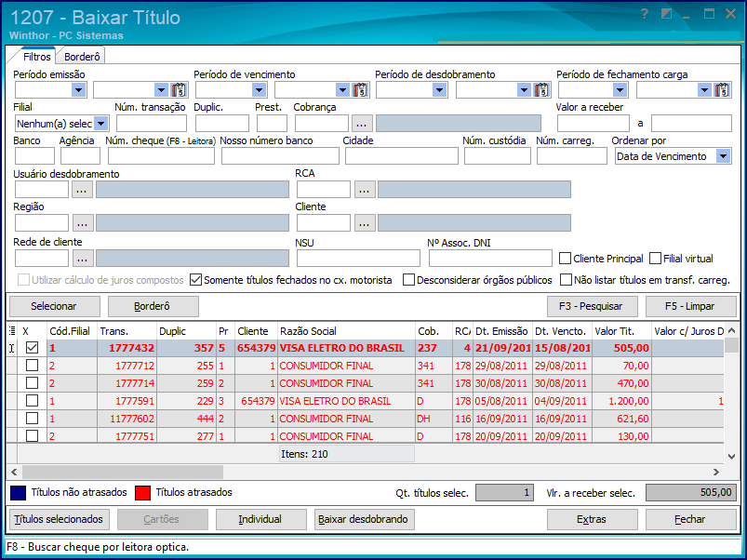Screen dimensions: 747x560
Task: Sort by the Valor Tit. column header
Action: click(621, 331)
